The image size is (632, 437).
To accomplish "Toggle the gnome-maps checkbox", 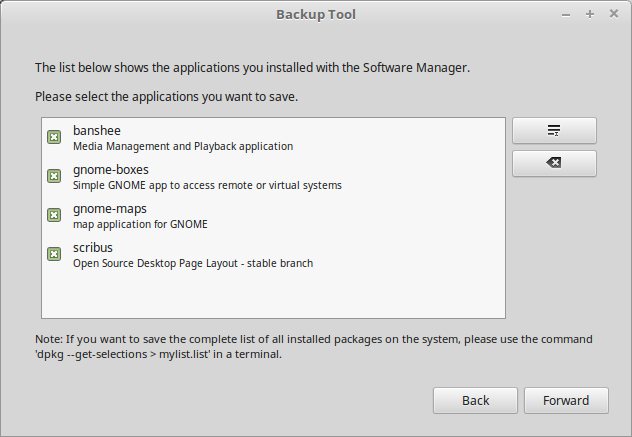I will tap(54, 215).
